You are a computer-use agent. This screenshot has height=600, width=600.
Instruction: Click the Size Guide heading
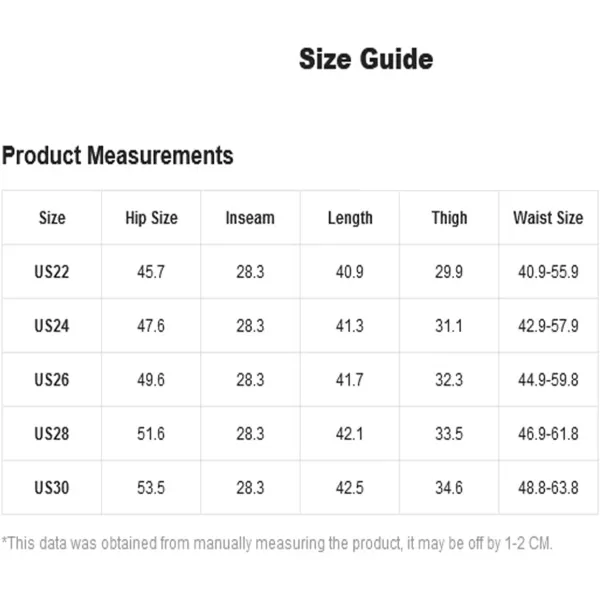pos(366,59)
